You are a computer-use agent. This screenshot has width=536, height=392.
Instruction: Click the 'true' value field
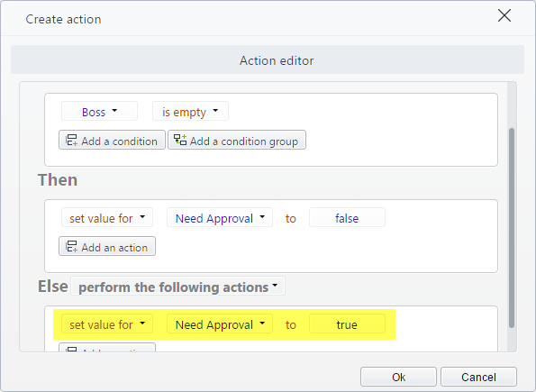coord(347,324)
